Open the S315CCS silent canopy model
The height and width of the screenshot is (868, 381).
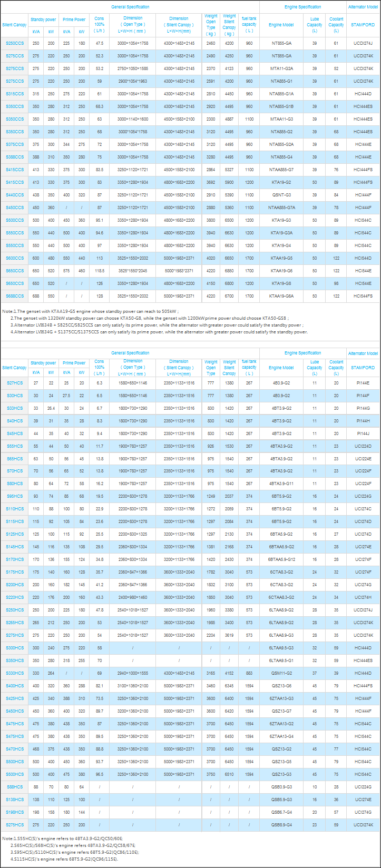(x=15, y=94)
